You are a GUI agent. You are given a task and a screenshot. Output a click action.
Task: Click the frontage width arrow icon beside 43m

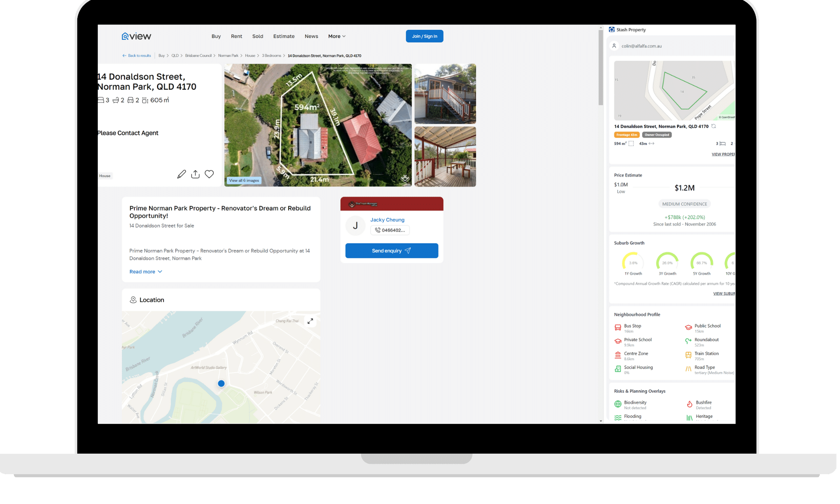click(651, 144)
